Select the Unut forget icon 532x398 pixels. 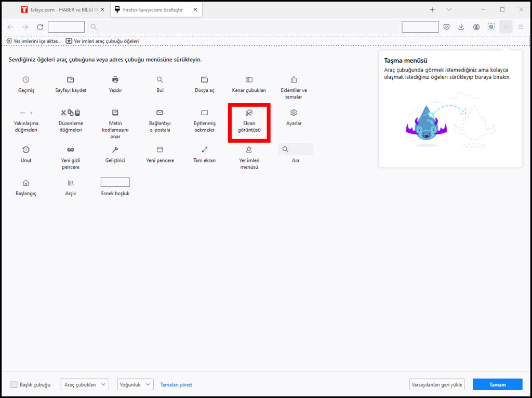pos(26,149)
